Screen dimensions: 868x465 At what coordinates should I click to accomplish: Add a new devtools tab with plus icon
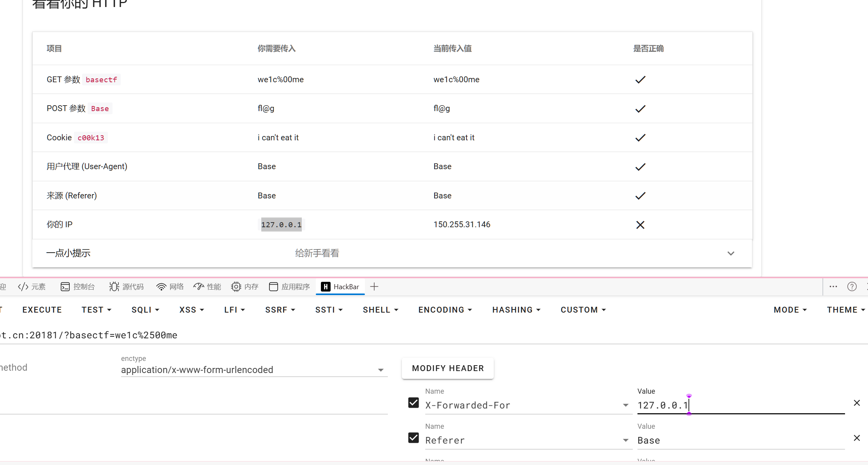374,287
